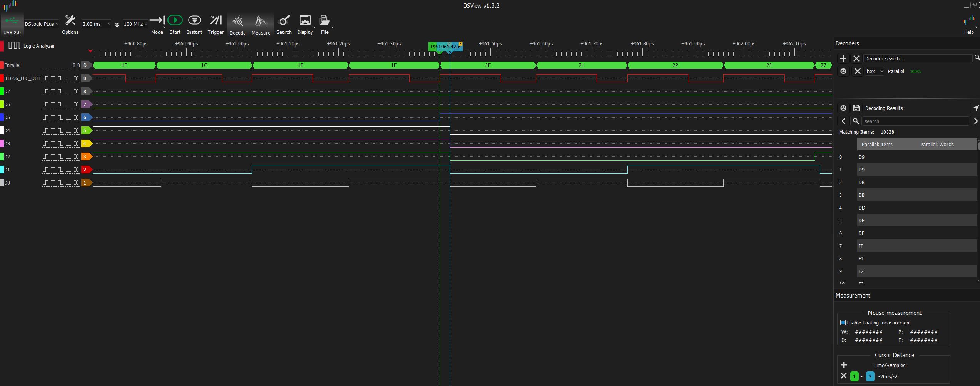Set falling-edge trigger on D1 channel

click(61, 170)
